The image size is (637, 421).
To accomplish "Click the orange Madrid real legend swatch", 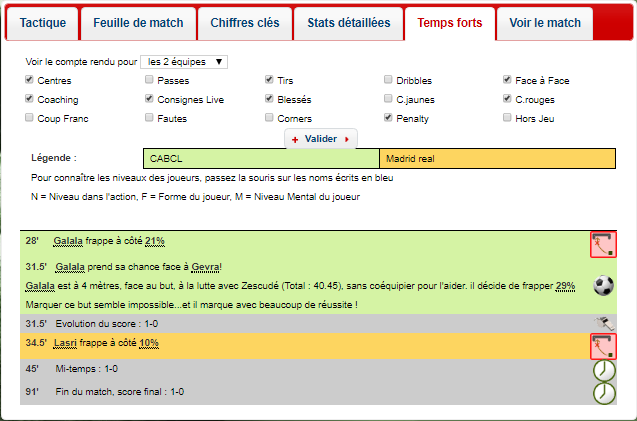I will tap(497, 158).
